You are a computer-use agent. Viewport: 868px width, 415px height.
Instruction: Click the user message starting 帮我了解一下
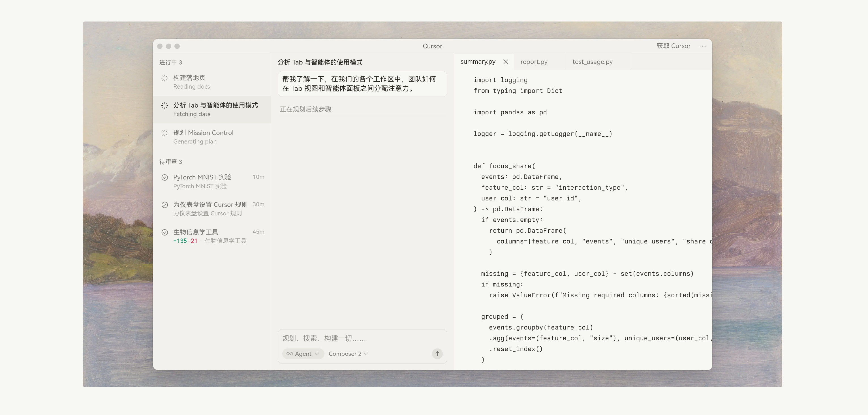point(362,84)
